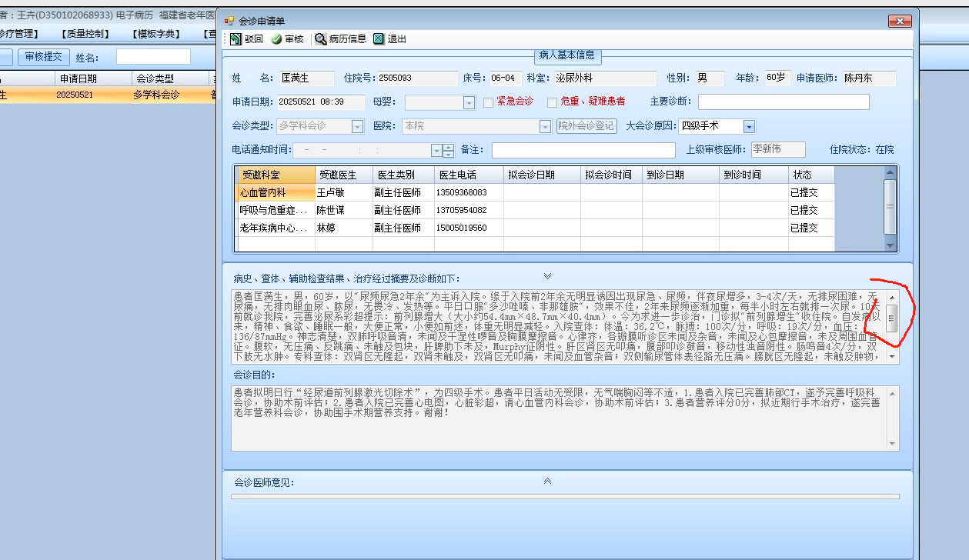The image size is (969, 560).
Task: Click the 院外会诊登记 button
Action: 586,126
